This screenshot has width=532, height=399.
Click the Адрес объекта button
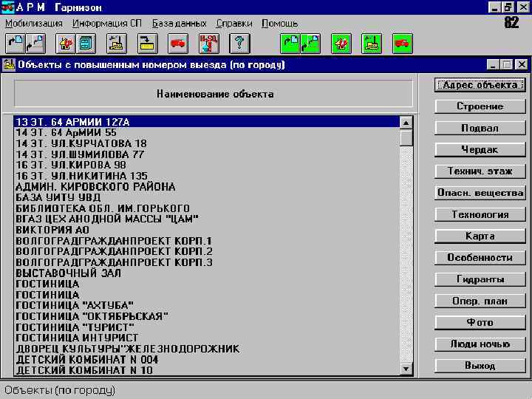[x=480, y=85]
